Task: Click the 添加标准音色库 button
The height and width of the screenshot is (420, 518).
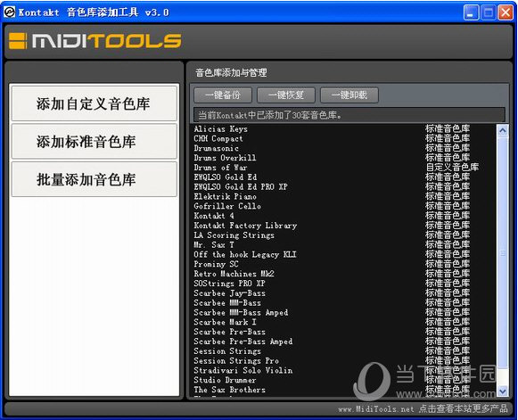Action: [x=95, y=142]
